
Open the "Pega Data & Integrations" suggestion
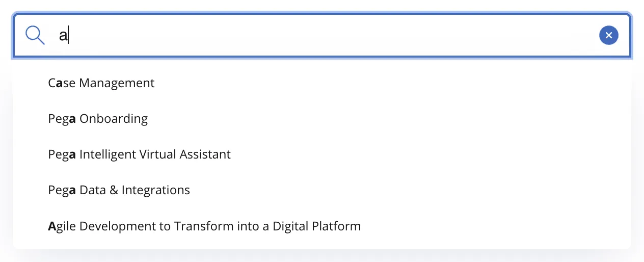click(x=119, y=190)
